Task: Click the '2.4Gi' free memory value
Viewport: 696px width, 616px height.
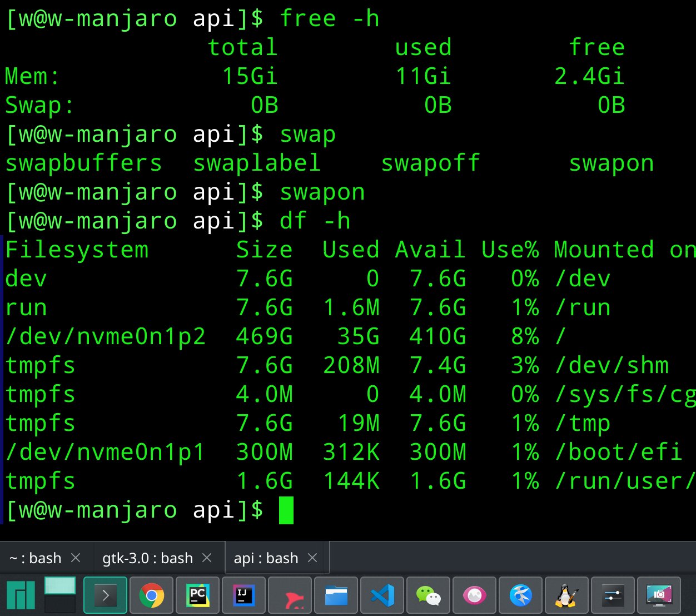Action: coord(590,76)
